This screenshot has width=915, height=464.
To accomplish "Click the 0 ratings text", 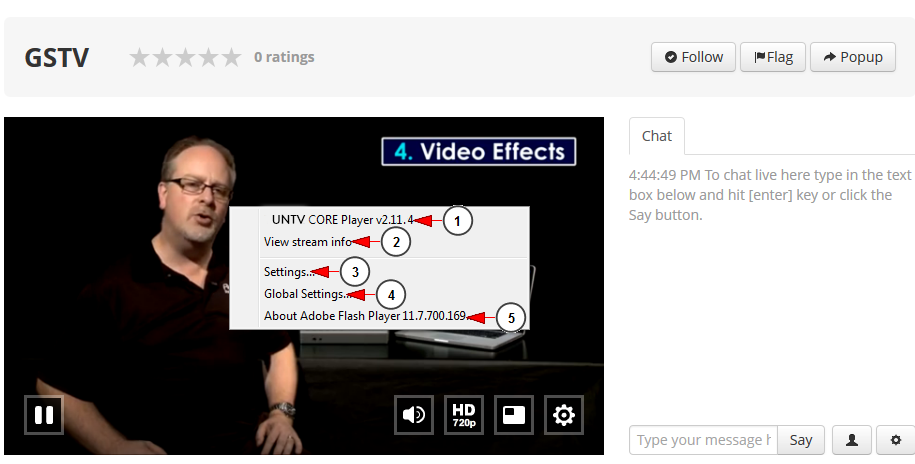I will tap(284, 57).
